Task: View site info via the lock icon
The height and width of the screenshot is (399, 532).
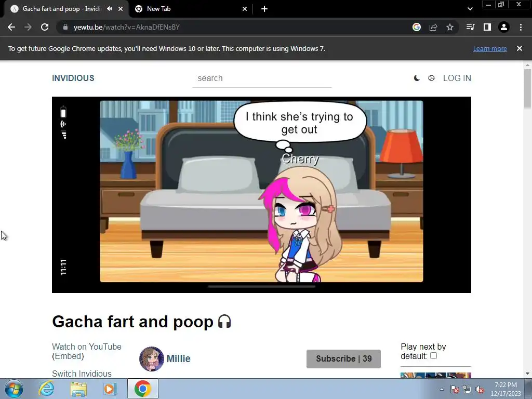Action: 65,27
